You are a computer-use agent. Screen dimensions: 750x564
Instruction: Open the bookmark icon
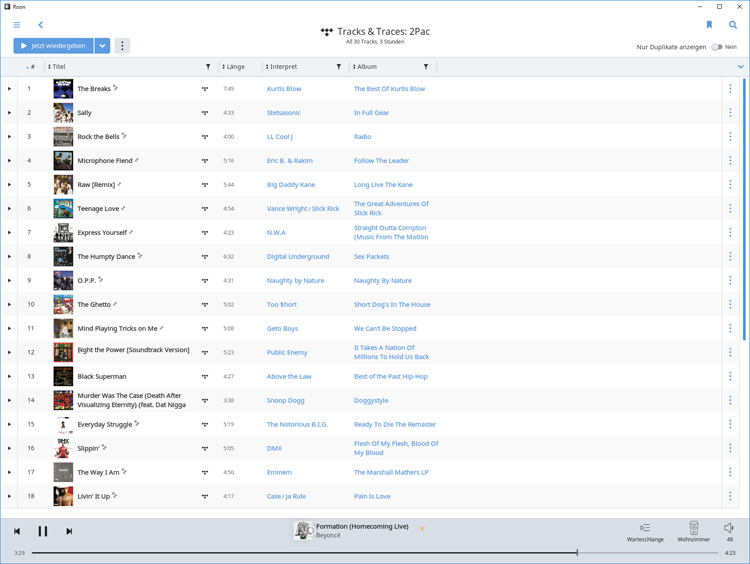709,25
